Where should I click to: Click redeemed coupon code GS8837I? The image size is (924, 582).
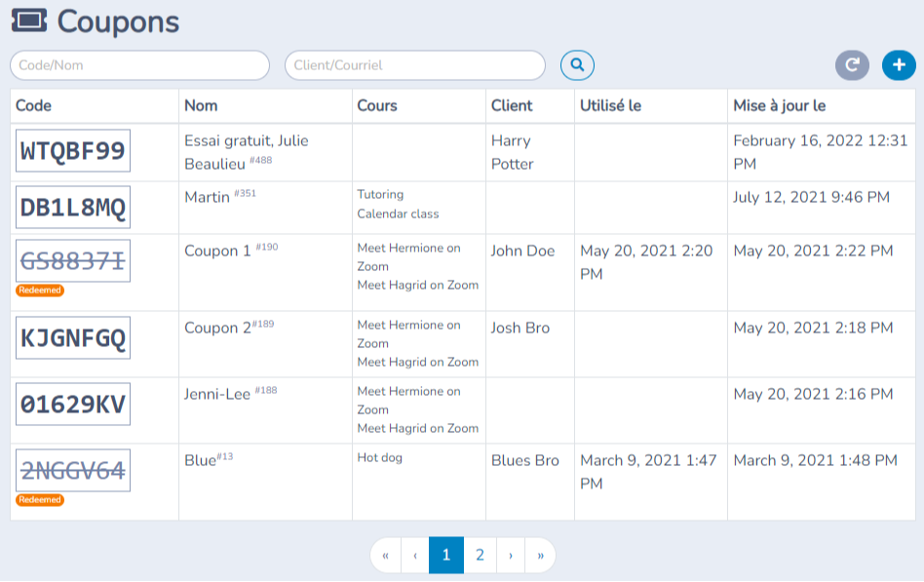click(x=73, y=260)
